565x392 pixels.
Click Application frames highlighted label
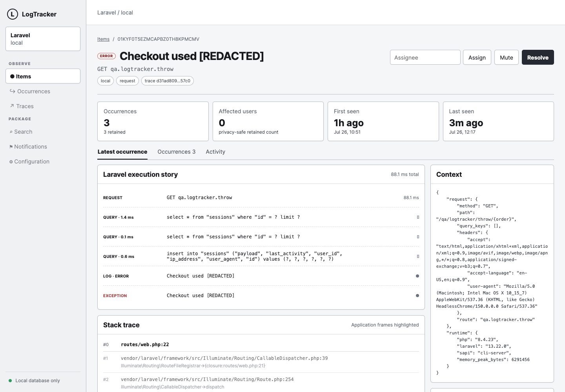(385, 325)
